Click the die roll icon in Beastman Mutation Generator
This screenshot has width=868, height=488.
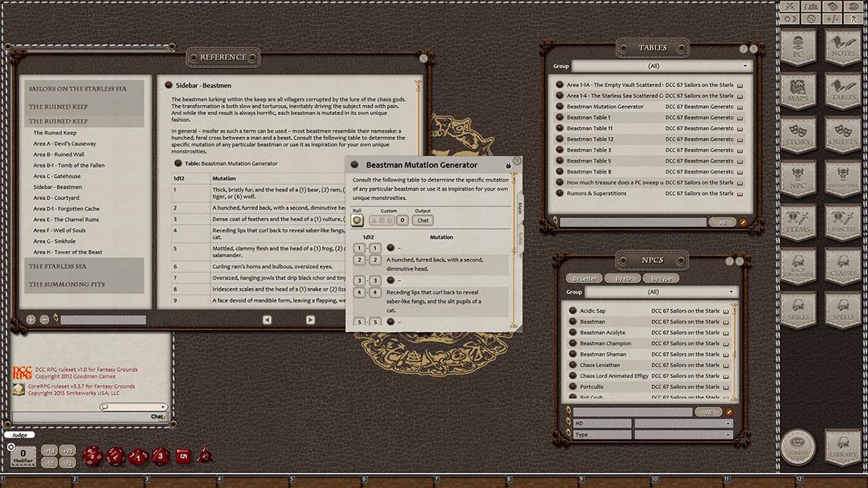coord(357,220)
